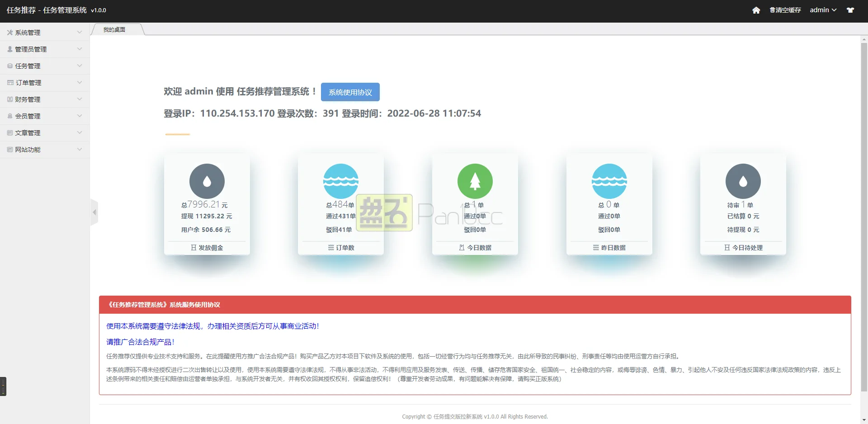This screenshot has width=868, height=424.
Task: Click the home icon in the top bar
Action: tap(756, 10)
